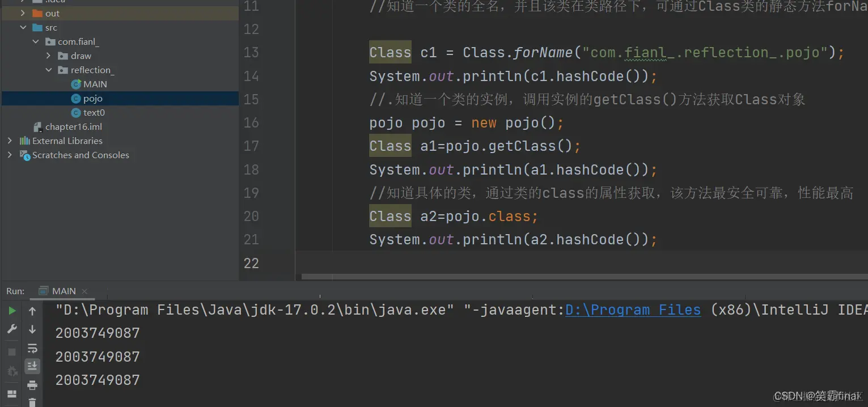Screen dimensions: 868x407
Task: Expand the draw package
Action: (x=48, y=56)
